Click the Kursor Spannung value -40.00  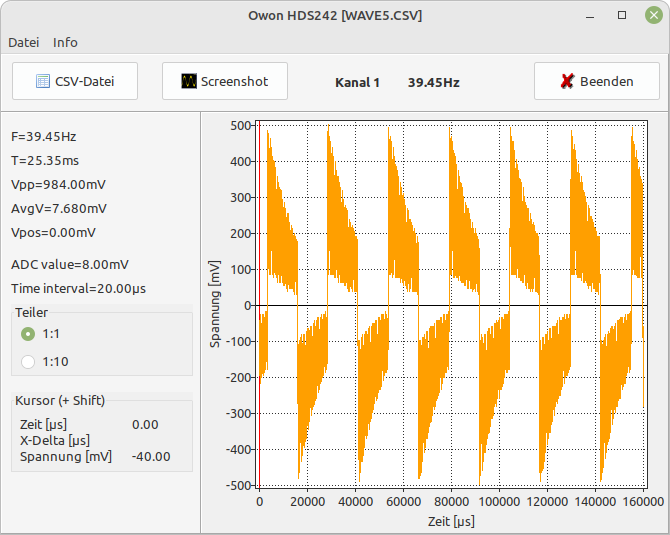[151, 456]
